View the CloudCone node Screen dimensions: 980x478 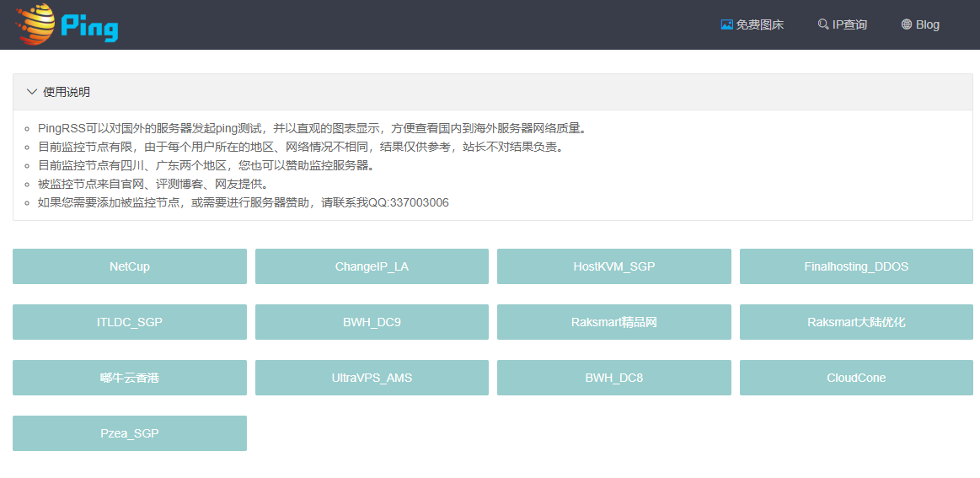[x=856, y=378]
